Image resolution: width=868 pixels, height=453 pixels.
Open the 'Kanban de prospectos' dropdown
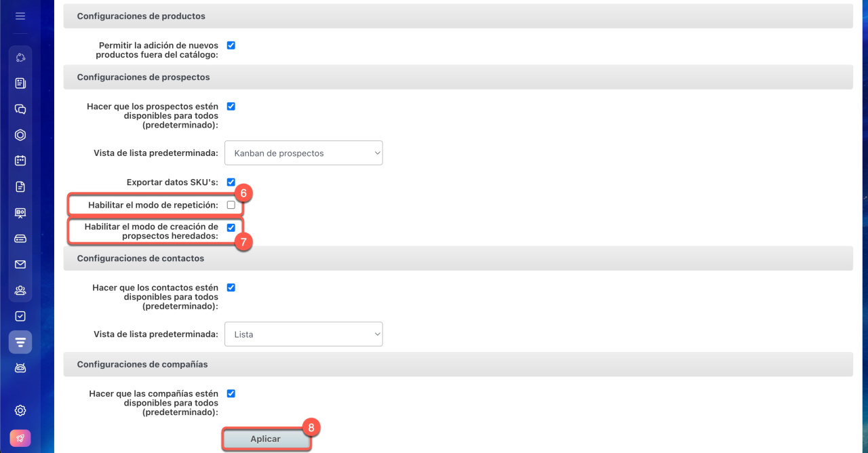pyautogui.click(x=303, y=153)
